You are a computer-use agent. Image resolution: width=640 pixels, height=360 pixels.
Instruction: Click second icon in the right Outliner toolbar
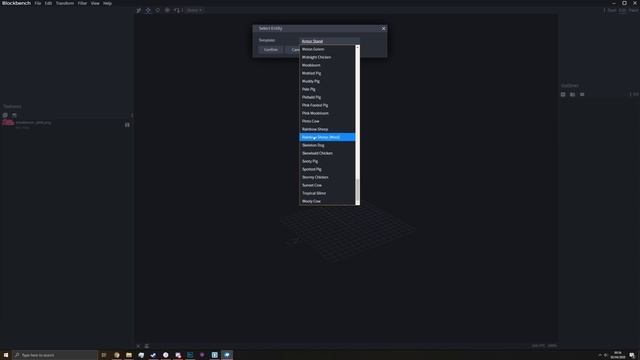point(572,94)
